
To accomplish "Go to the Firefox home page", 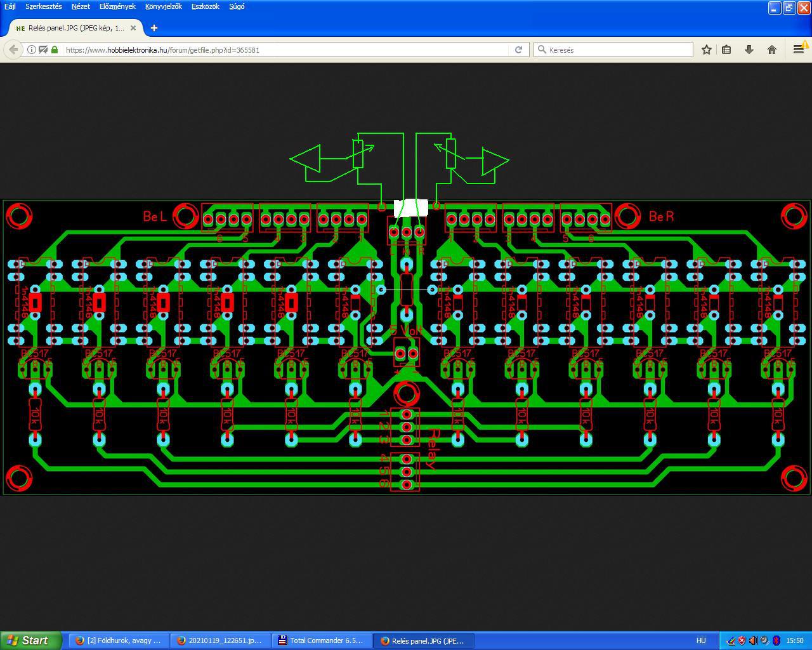I will (772, 50).
